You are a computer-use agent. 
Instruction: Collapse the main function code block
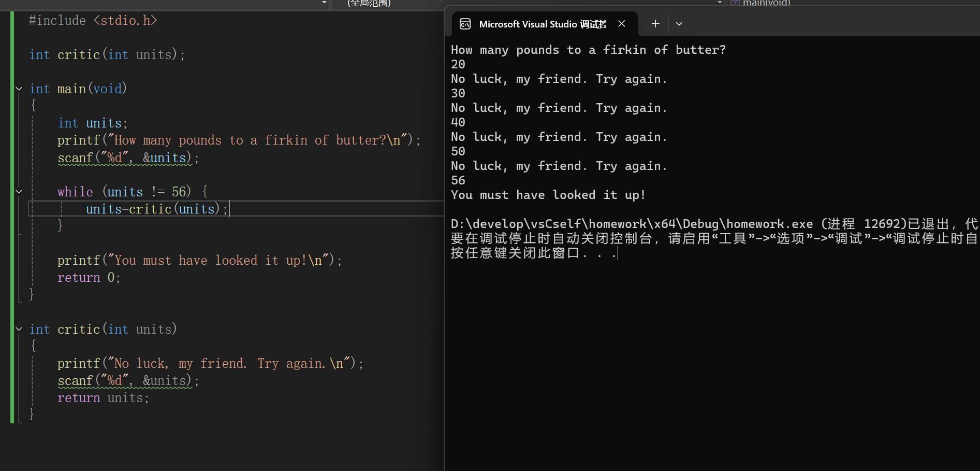19,89
